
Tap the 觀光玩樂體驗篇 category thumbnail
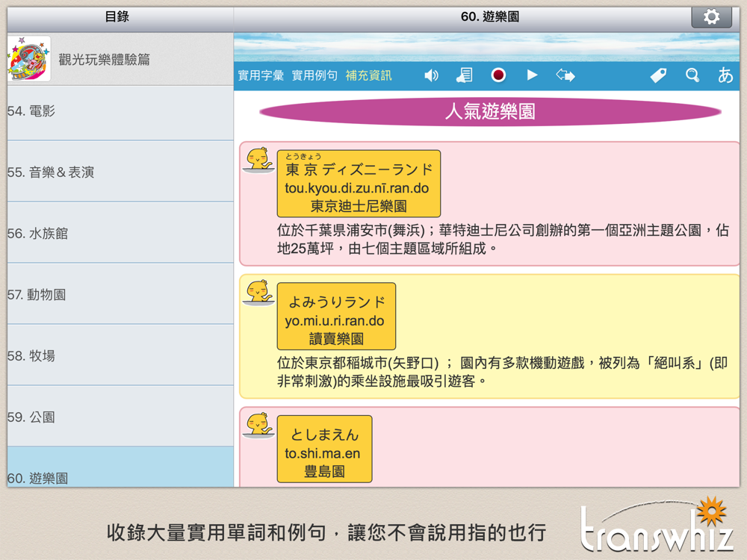point(29,59)
